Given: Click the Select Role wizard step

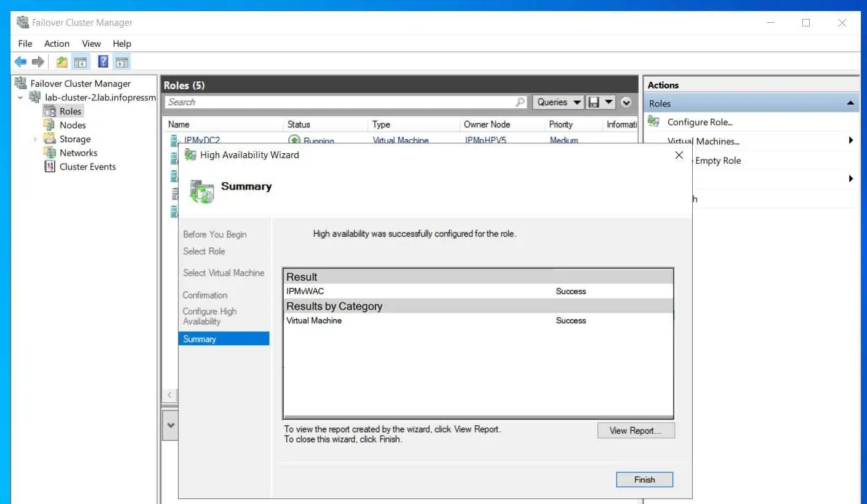Looking at the screenshot, I should pyautogui.click(x=204, y=251).
